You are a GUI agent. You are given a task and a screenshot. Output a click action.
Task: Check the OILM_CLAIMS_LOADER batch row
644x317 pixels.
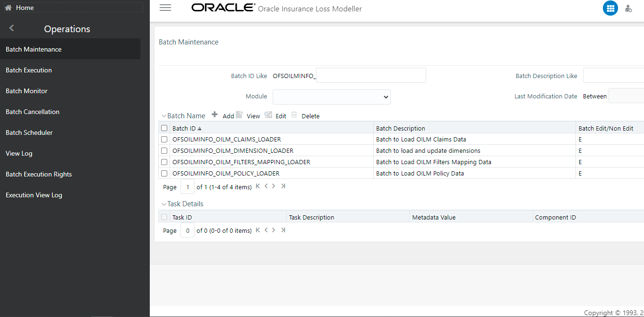[164, 140]
